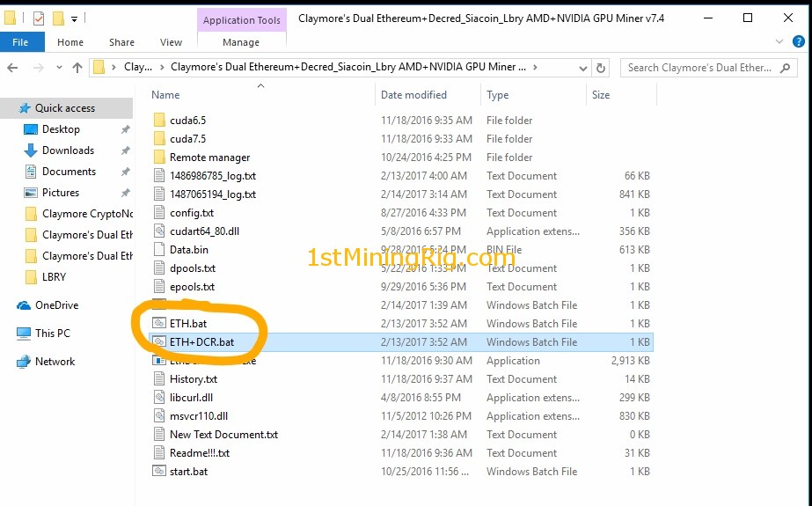This screenshot has width=812, height=506.
Task: Click the Properties quick access toolbar icon
Action: (x=39, y=18)
